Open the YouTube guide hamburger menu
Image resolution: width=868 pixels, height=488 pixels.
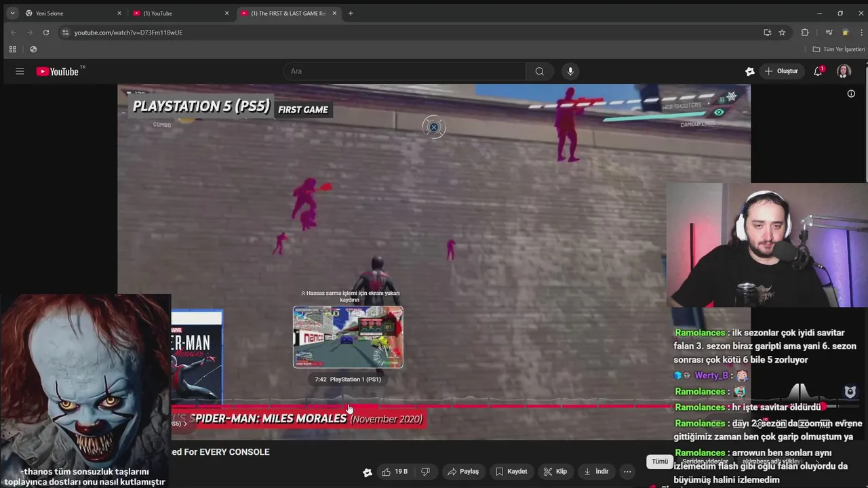(x=20, y=71)
